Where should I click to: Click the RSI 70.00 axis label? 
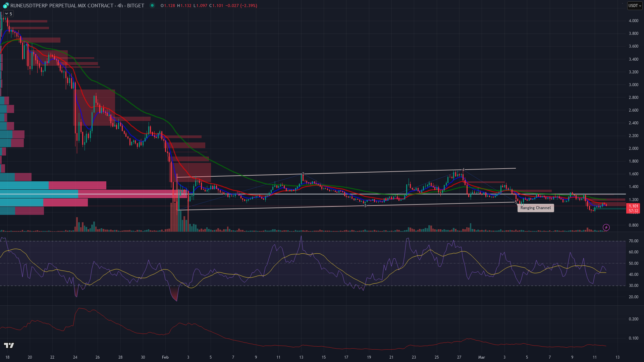pos(634,241)
